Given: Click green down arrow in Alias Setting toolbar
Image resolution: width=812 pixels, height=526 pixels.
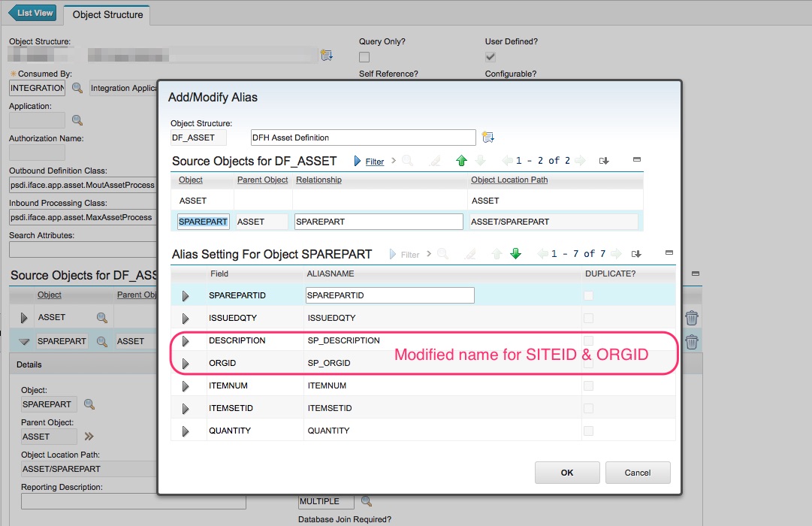Looking at the screenshot, I should 515,253.
